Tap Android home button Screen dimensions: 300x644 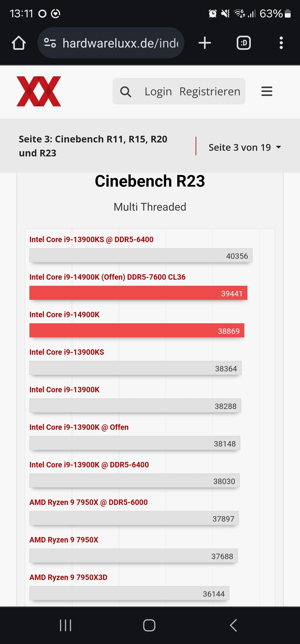149,625
